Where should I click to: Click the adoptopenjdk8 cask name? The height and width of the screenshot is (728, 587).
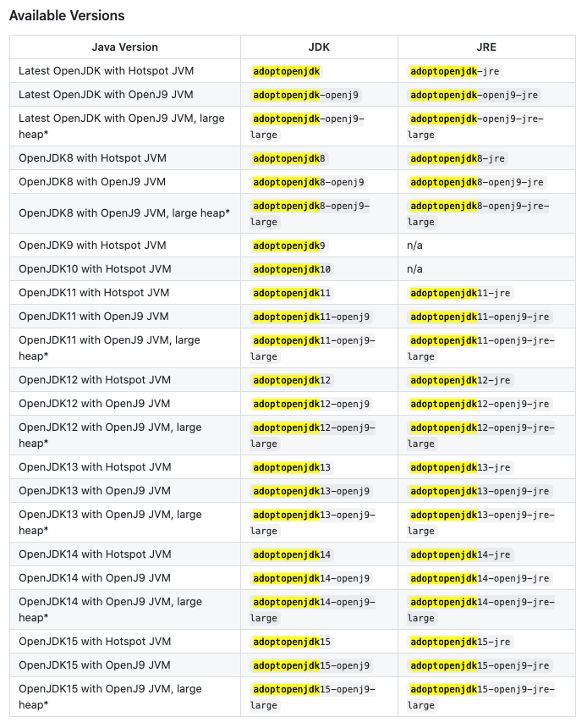tap(289, 159)
